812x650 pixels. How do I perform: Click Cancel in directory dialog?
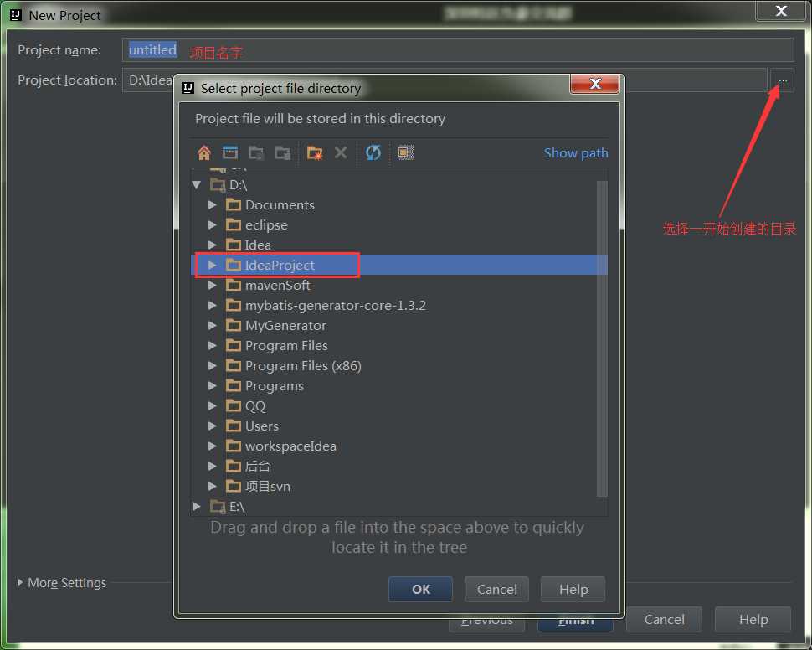[x=496, y=590]
